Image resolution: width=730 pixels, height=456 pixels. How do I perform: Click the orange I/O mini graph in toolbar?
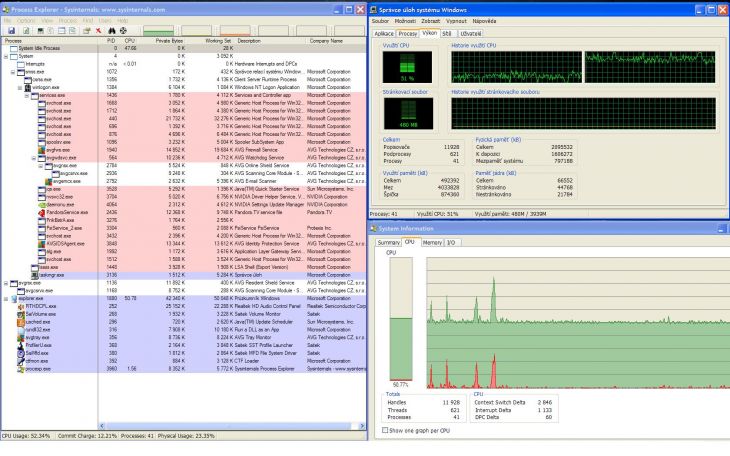(235, 31)
